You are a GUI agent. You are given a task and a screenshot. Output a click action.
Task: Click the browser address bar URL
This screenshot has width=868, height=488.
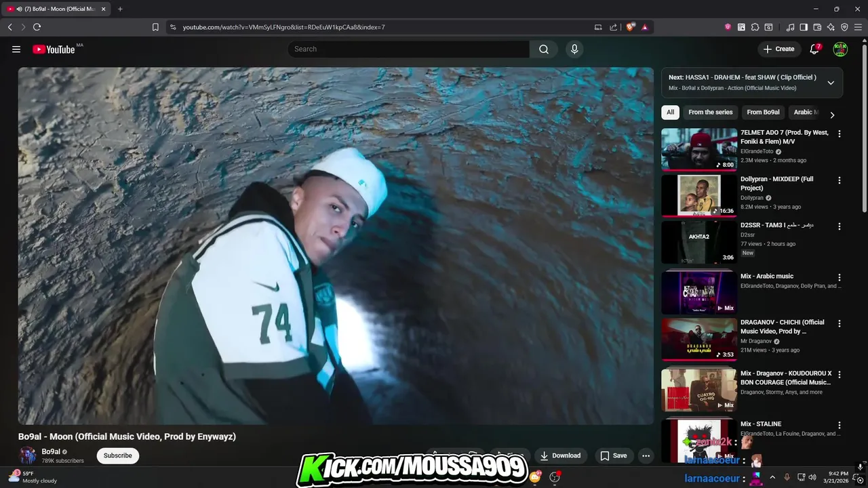click(283, 27)
